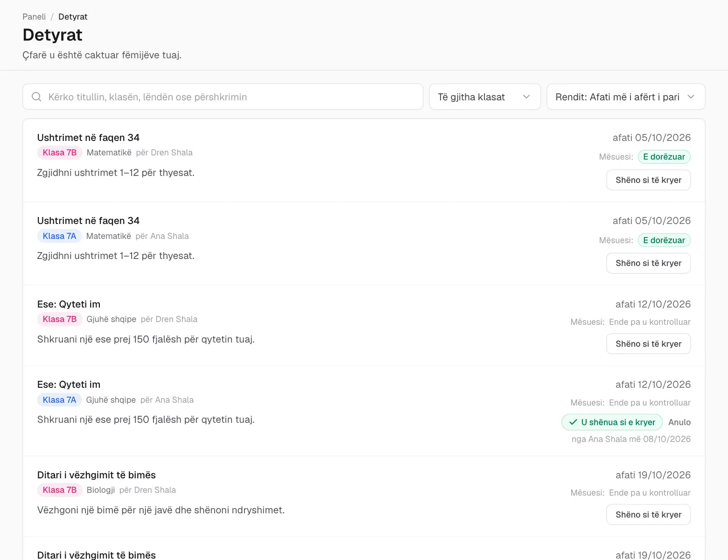Click the title 'Ese: Qyteti im' for Klasa 7B
This screenshot has height=560, width=728.
[69, 304]
